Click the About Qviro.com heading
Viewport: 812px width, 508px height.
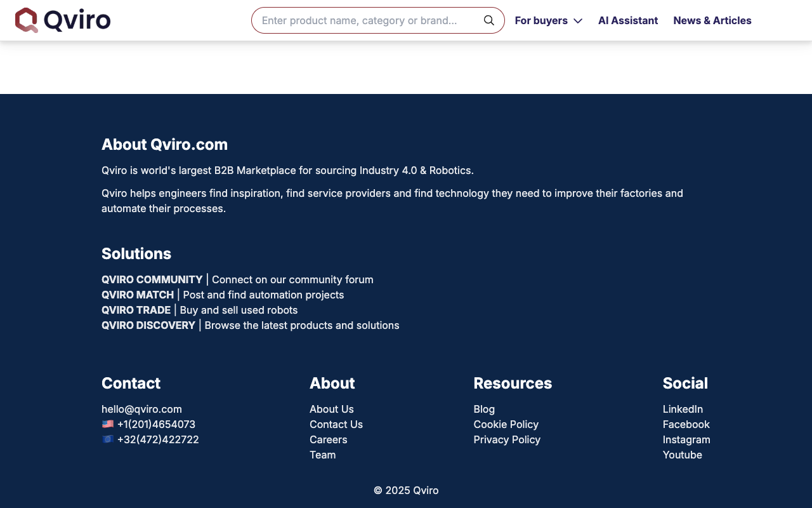pos(165,144)
